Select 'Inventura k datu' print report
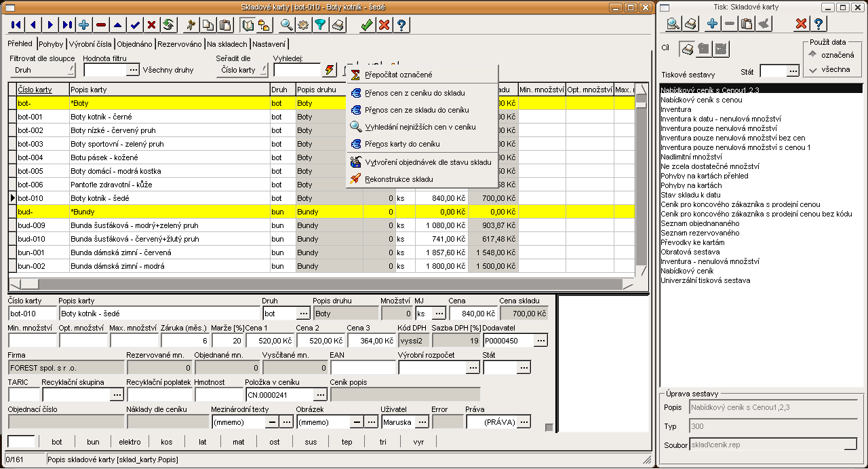Viewport: 868px width, 469px height. [691, 119]
